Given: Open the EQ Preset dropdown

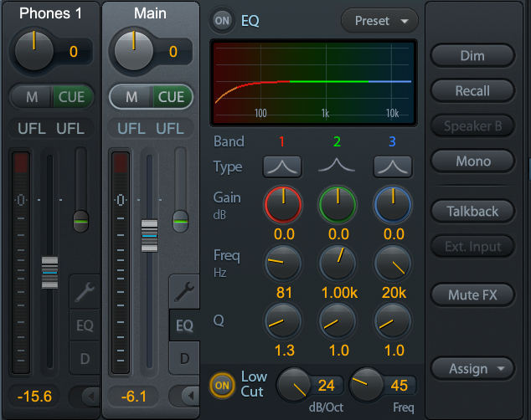Looking at the screenshot, I should (x=379, y=20).
